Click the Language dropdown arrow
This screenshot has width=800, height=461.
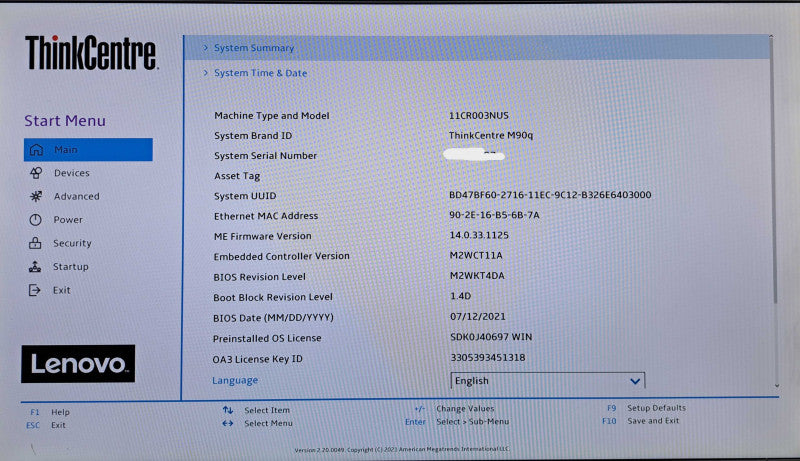coord(635,381)
